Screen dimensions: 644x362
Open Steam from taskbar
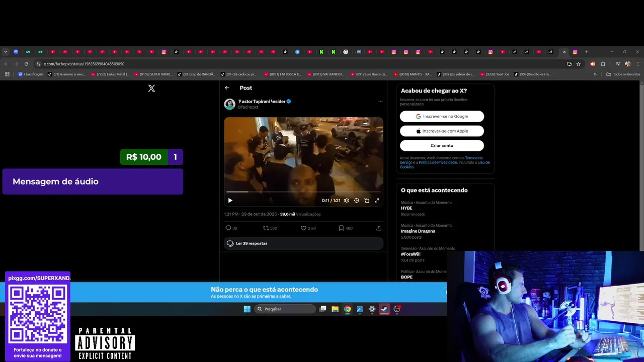(384, 309)
